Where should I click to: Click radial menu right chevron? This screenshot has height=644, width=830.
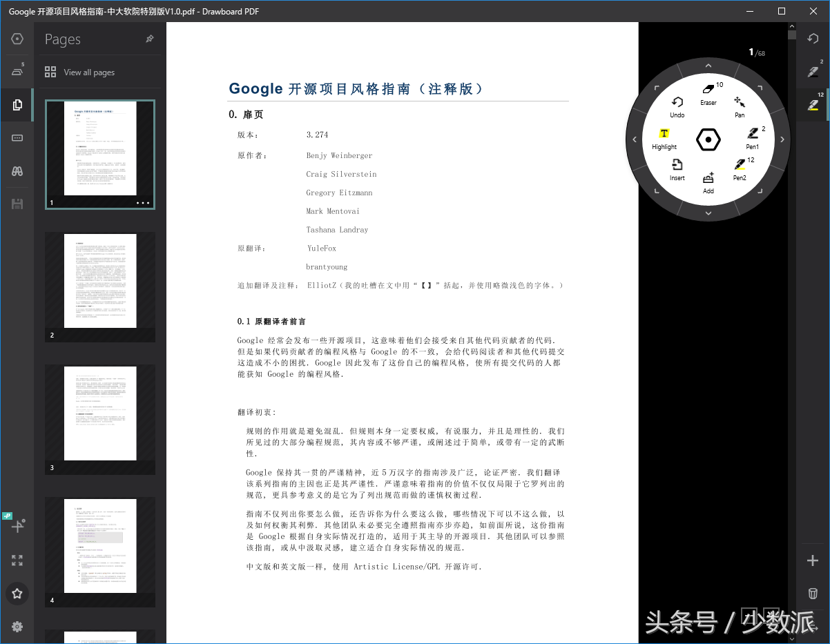(782, 139)
